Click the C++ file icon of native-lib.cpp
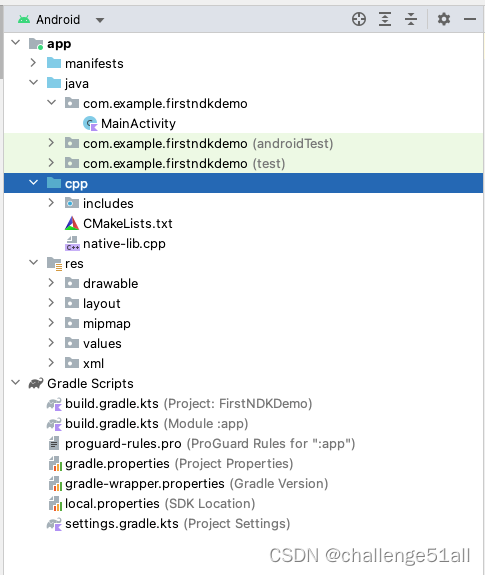The image size is (485, 575). pyautogui.click(x=72, y=243)
